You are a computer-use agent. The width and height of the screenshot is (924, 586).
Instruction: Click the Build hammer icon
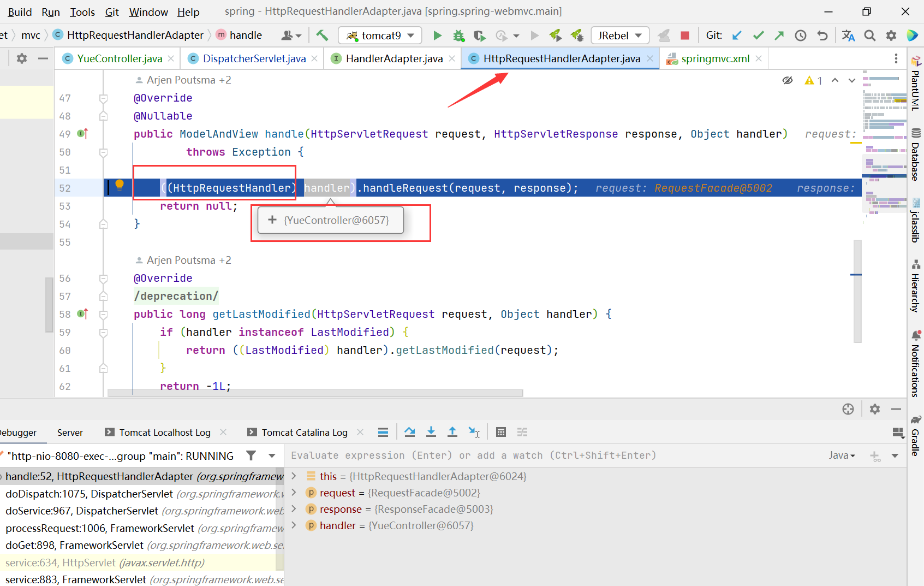click(322, 35)
